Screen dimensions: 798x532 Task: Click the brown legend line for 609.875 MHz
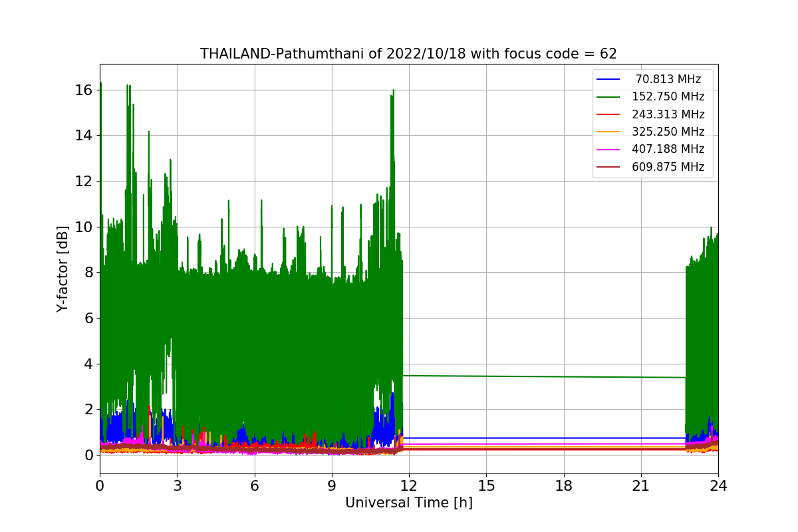click(x=608, y=167)
